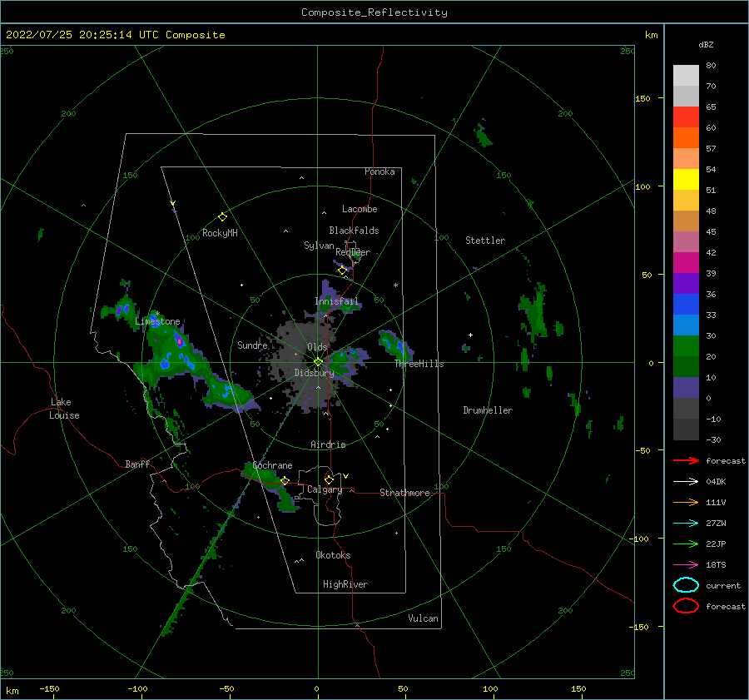Viewport: 749px width, 700px height.
Task: Click the dBZ legend heading
Action: pos(706,44)
